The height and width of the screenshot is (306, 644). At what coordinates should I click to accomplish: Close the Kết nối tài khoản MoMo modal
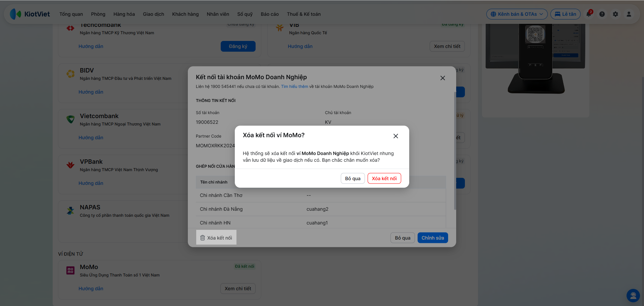point(443,78)
